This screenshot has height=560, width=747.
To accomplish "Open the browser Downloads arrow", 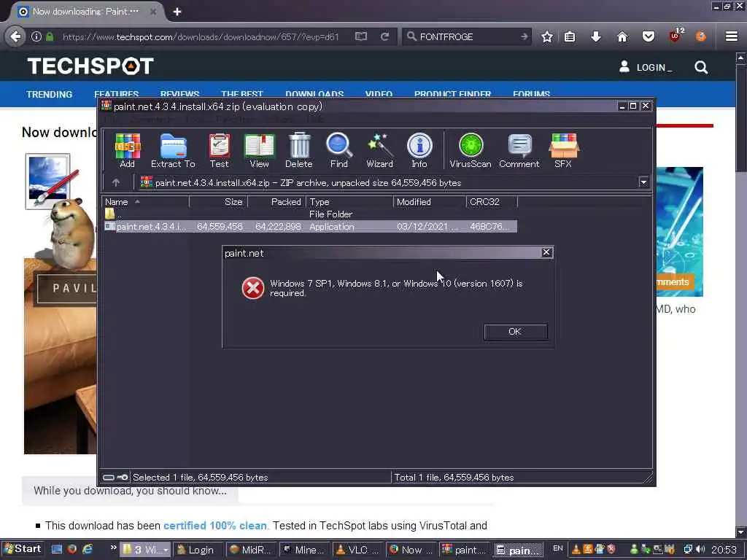I will tap(596, 36).
